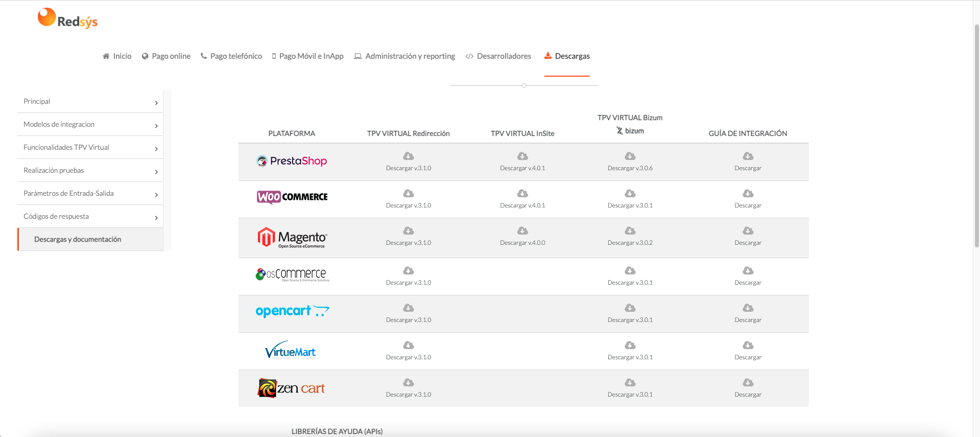Viewport: 980px width, 437px height.
Task: Download Magento Redirección v.3.1.0 cloud icon
Action: (x=409, y=231)
